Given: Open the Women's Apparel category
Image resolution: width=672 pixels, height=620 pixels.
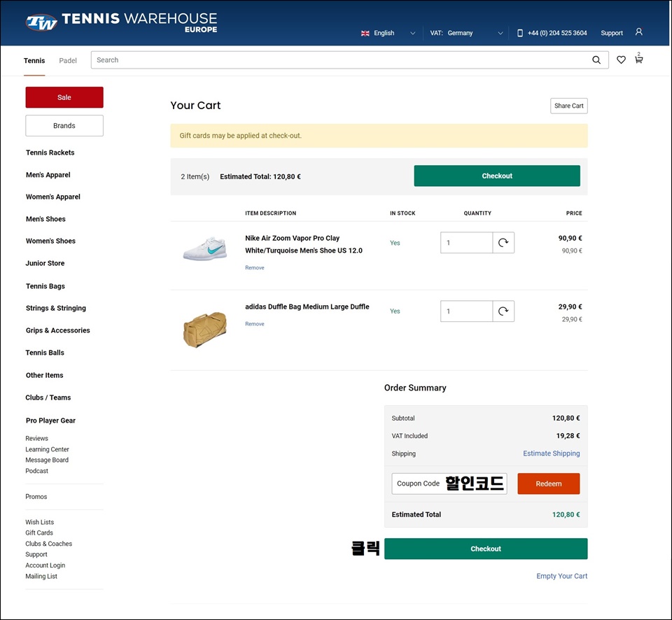Looking at the screenshot, I should pos(53,197).
